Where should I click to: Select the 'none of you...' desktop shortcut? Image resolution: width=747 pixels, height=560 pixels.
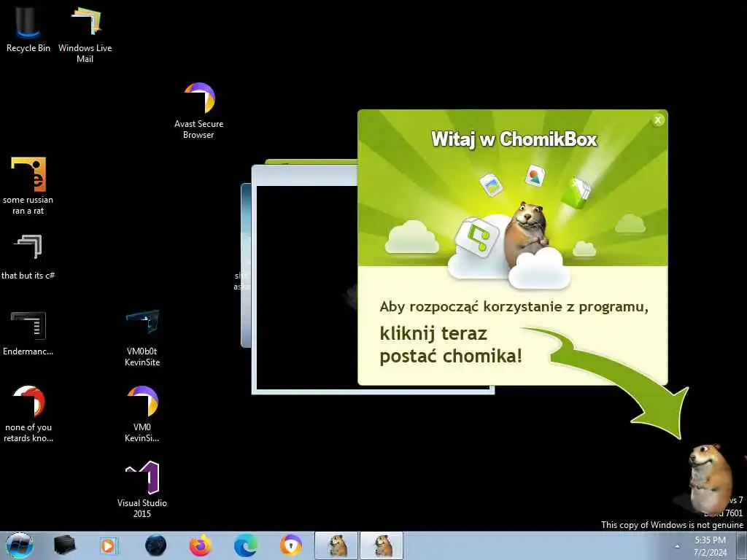[28, 414]
